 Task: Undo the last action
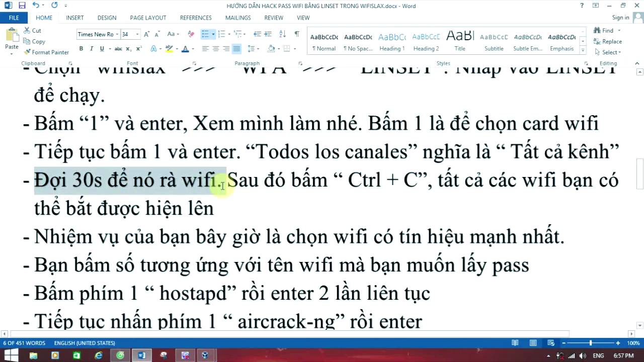tap(35, 6)
